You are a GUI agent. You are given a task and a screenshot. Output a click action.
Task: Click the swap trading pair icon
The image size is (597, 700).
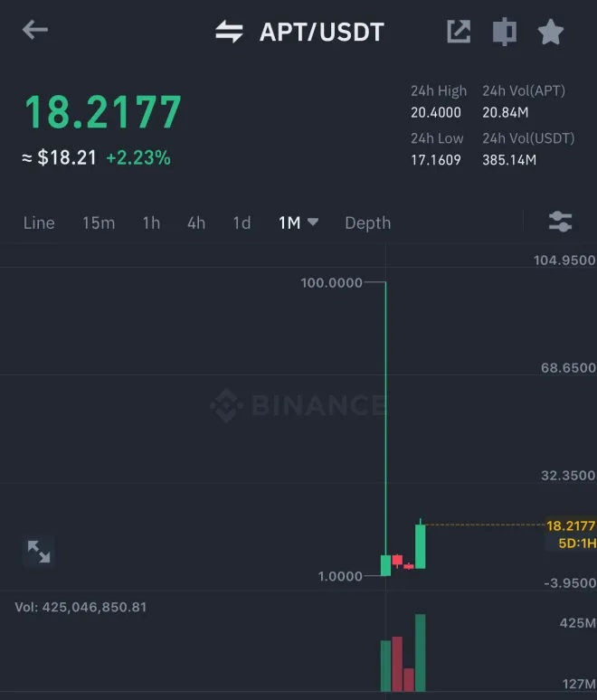point(229,32)
